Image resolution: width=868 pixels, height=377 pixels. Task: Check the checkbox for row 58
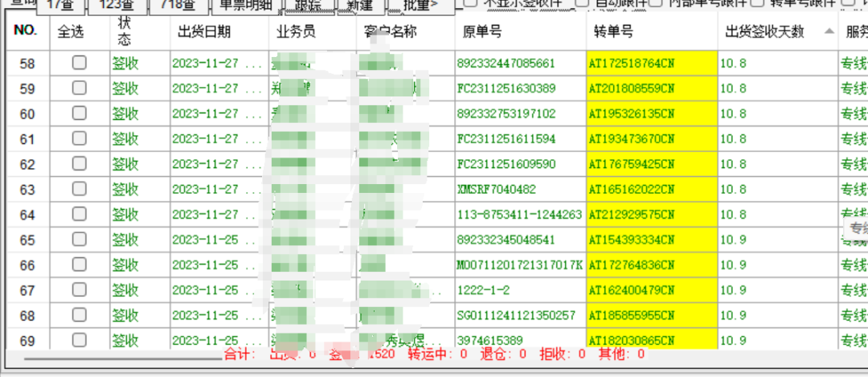tap(80, 64)
